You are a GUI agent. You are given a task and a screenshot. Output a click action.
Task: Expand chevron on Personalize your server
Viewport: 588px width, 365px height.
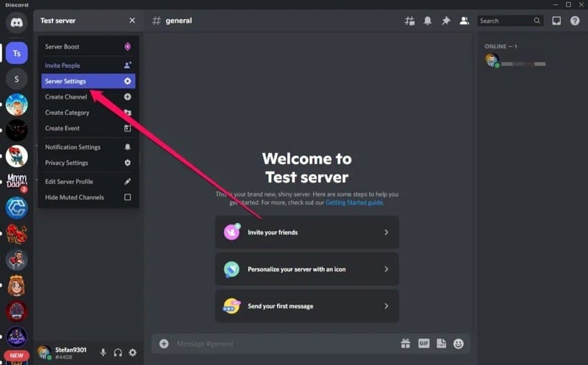click(387, 269)
